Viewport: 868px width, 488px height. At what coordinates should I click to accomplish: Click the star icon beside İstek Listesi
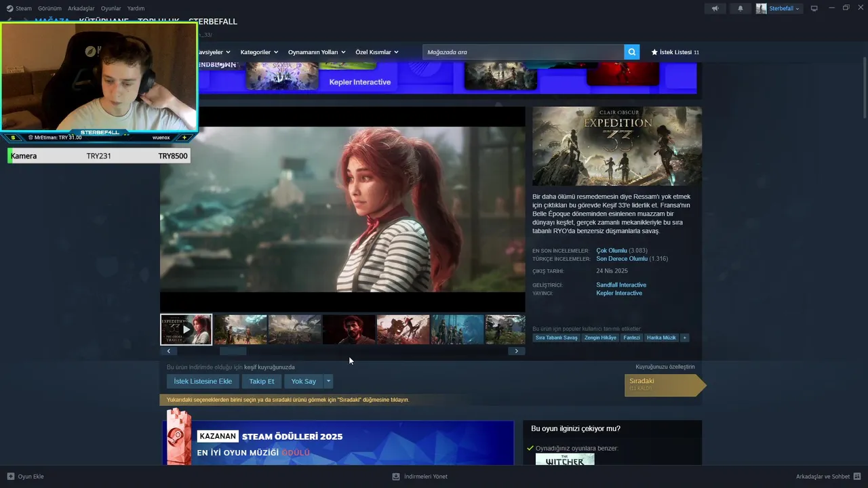pos(654,52)
